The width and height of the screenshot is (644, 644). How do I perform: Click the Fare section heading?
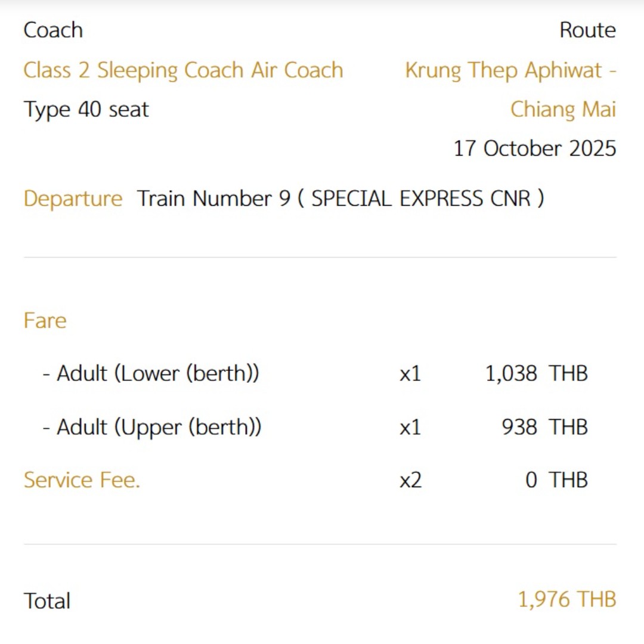(x=45, y=321)
